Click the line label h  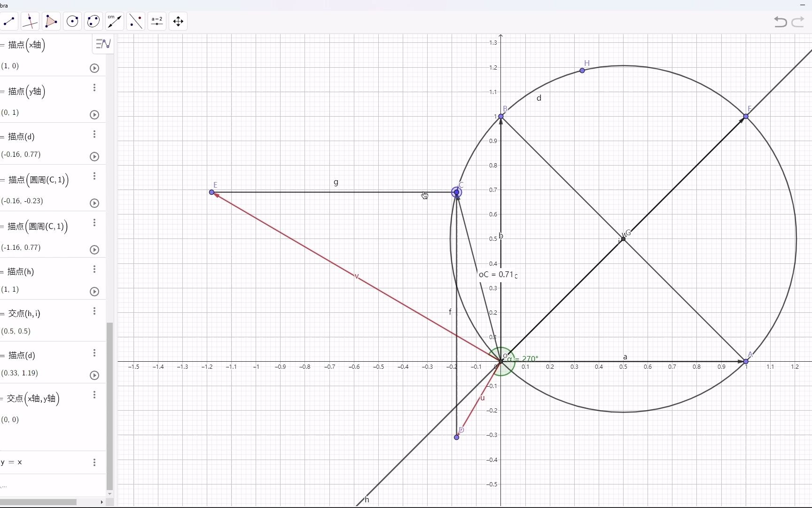pos(367,500)
